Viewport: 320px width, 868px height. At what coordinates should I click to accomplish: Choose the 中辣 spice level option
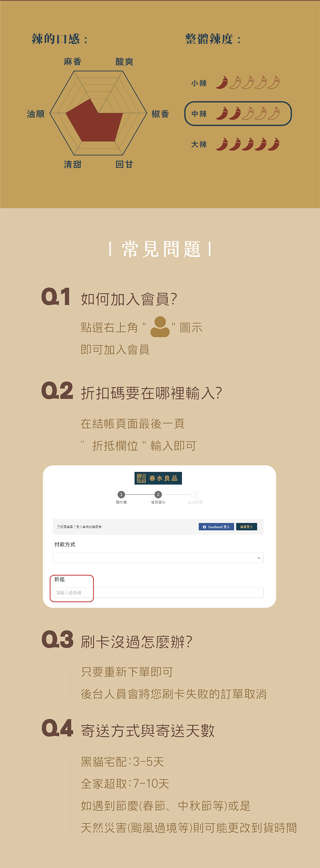pyautogui.click(x=238, y=114)
